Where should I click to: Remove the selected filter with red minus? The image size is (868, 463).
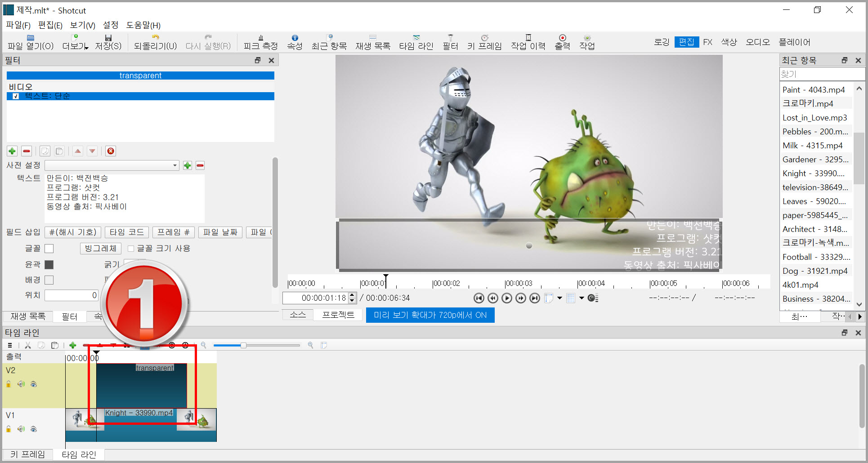pos(27,151)
